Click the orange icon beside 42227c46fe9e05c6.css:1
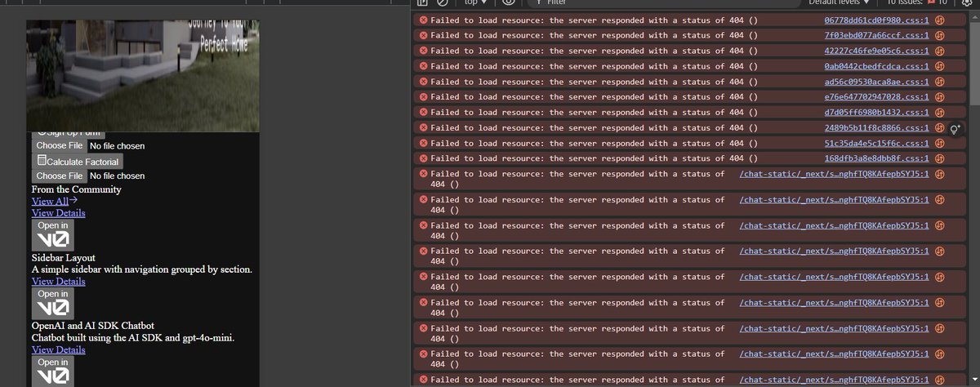 [940, 51]
